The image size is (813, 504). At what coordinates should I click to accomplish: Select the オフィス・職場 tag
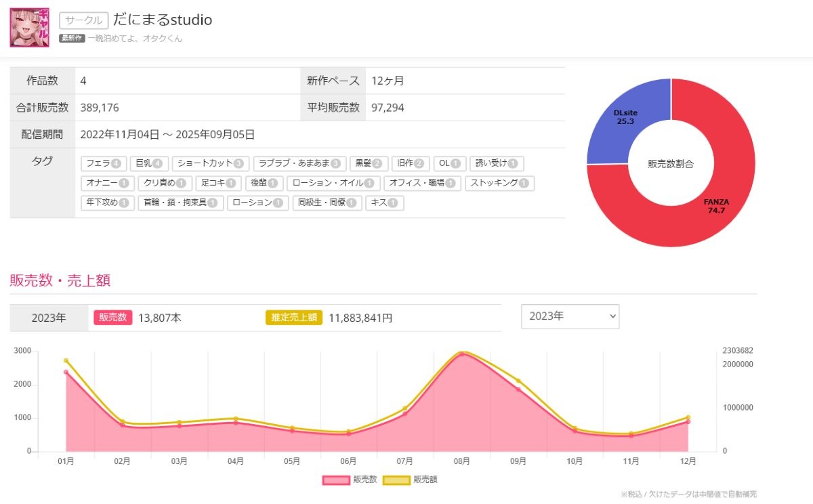(422, 183)
